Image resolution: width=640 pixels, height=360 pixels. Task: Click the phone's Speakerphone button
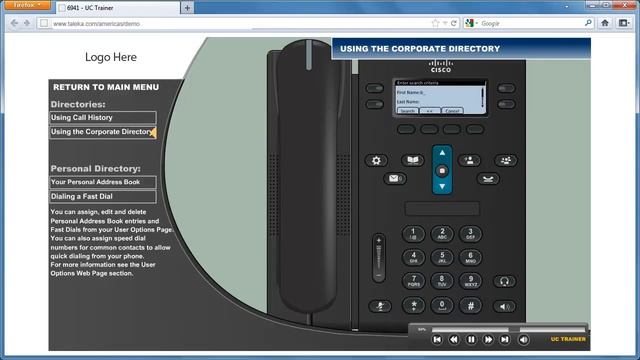[x=504, y=307]
